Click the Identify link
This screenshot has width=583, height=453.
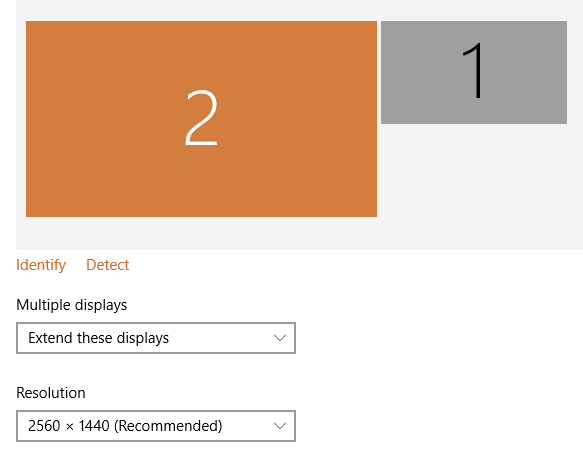[41, 265]
